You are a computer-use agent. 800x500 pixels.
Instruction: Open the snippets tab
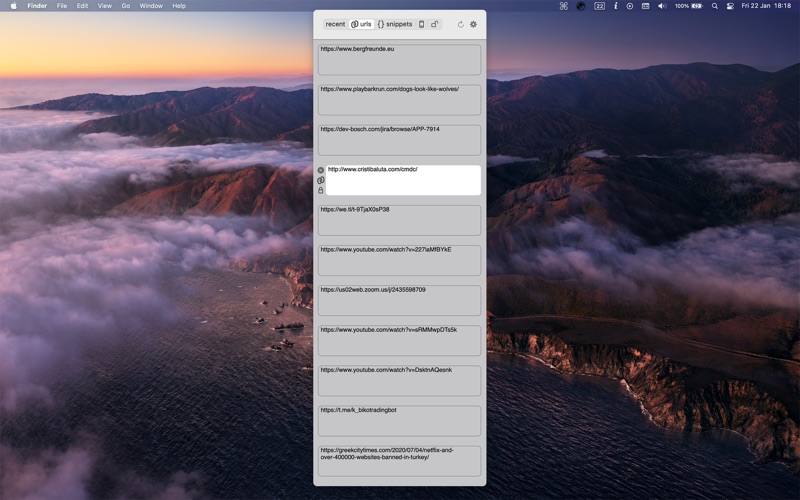(x=395, y=24)
